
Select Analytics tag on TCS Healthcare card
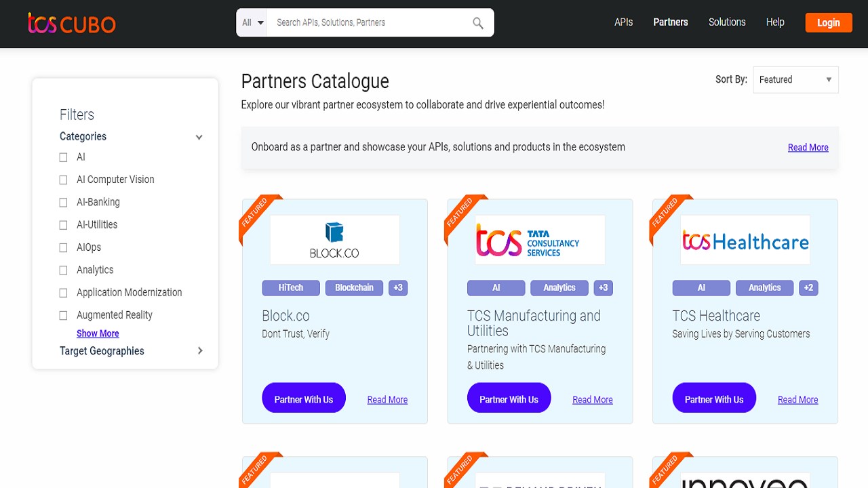pyautogui.click(x=765, y=288)
